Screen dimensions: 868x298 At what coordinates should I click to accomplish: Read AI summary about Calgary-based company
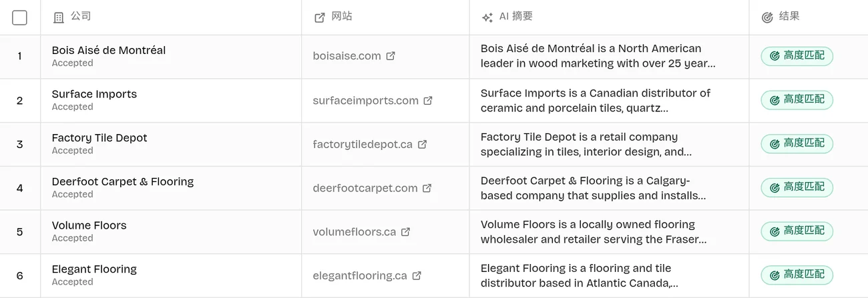[594, 188]
